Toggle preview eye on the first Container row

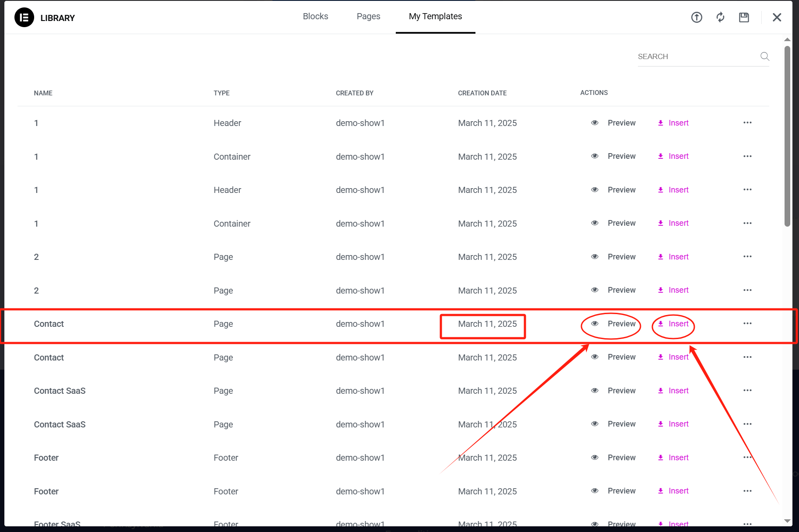[595, 156]
